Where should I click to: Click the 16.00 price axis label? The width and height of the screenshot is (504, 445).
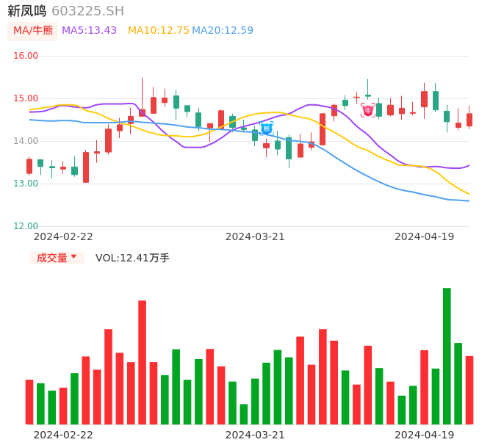[26, 56]
